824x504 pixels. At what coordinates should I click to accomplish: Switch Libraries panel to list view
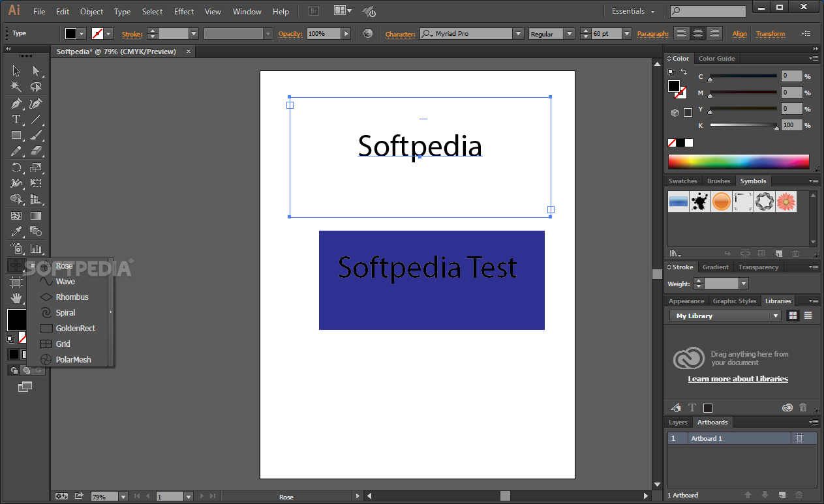coord(808,316)
